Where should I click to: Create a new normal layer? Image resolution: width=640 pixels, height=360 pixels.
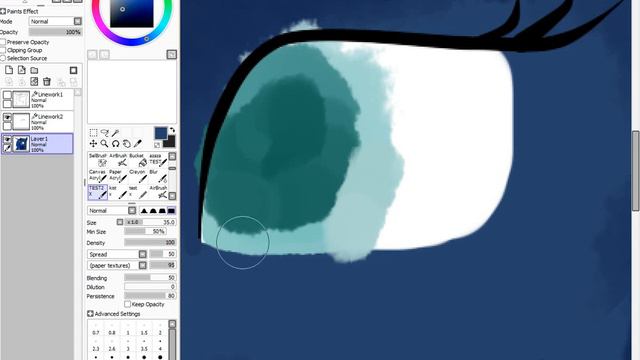(x=9, y=70)
